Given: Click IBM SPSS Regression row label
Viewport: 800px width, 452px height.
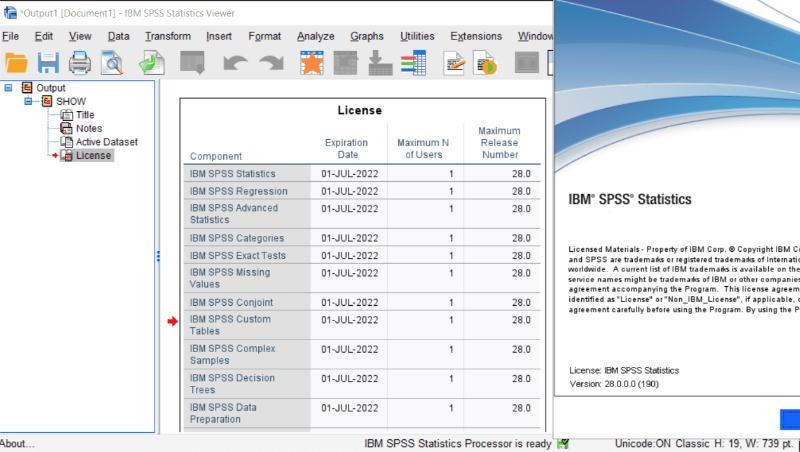Looking at the screenshot, I should 239,191.
